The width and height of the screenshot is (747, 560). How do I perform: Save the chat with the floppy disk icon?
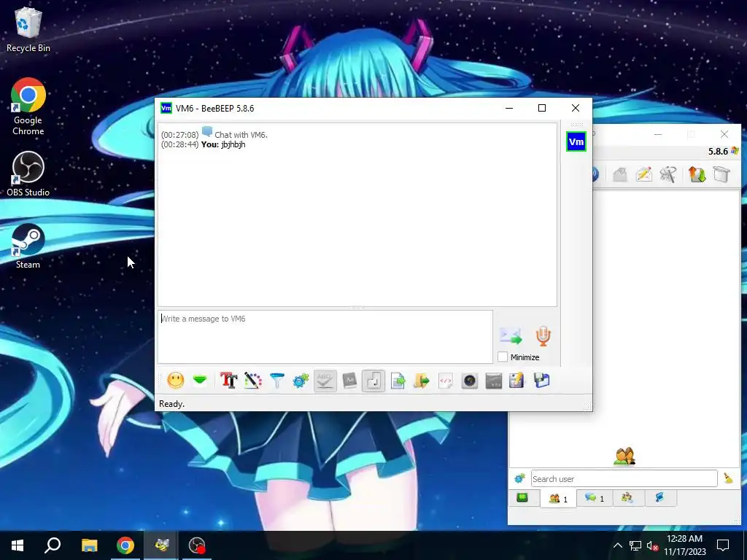[x=541, y=381]
